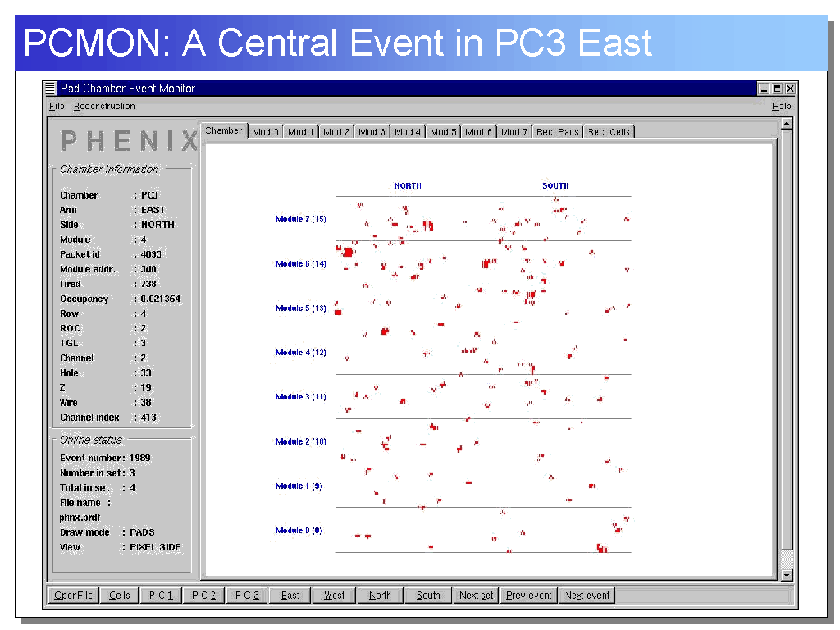840x630 pixels.
Task: Show the Rec. Pads tab
Action: (x=558, y=132)
